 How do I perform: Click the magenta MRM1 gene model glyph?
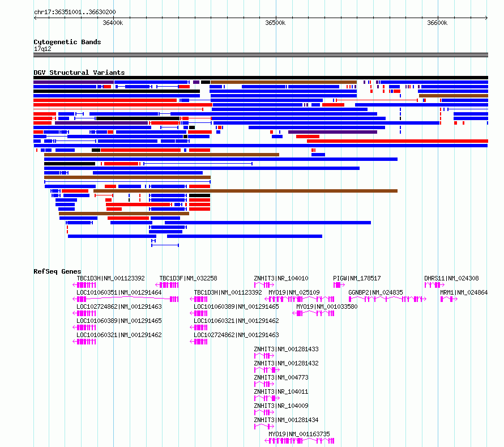point(449,299)
